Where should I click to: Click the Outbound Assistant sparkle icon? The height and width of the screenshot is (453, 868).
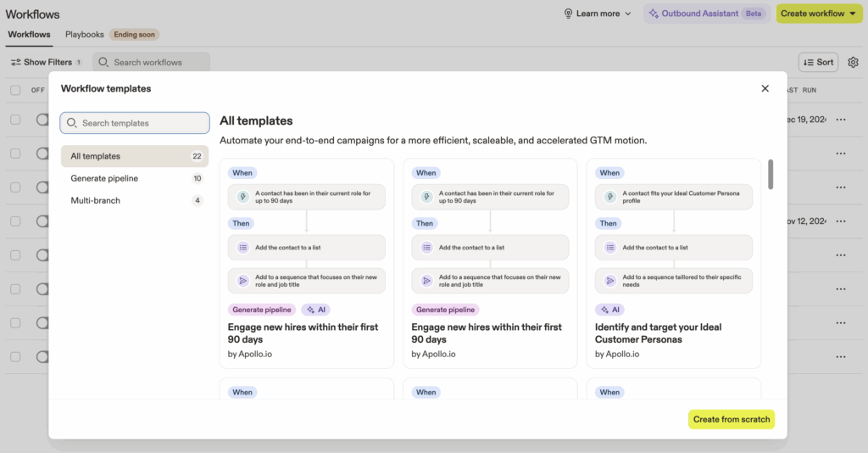click(x=653, y=14)
